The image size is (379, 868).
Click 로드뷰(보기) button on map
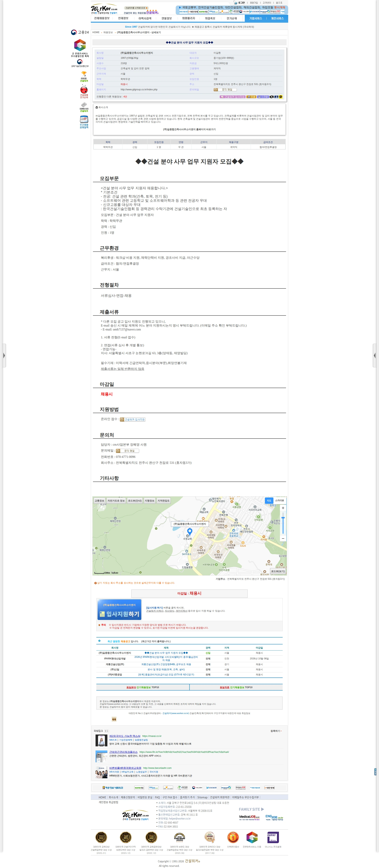tap(278, 571)
